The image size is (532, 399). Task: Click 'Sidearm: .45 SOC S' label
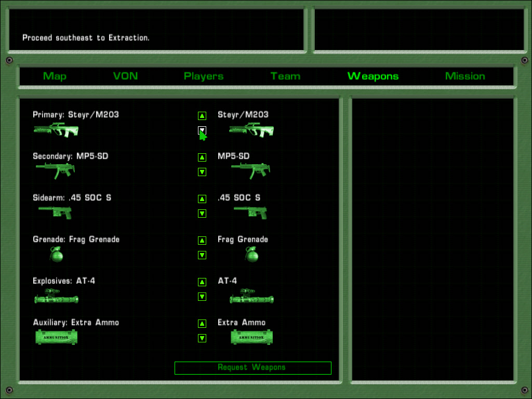click(72, 198)
